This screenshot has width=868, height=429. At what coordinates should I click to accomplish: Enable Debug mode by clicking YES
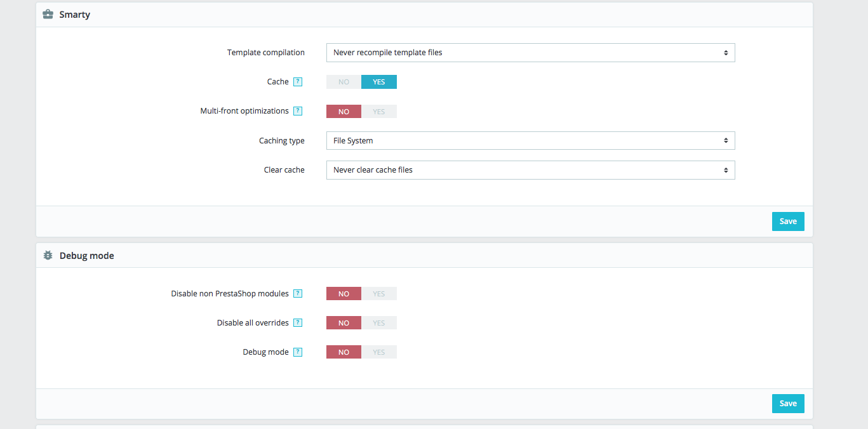379,352
